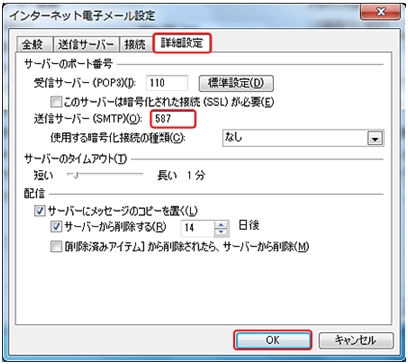The width and height of the screenshot is (408, 364).
Task: Click the サーバーのポート番号 section label
Action: (68, 64)
